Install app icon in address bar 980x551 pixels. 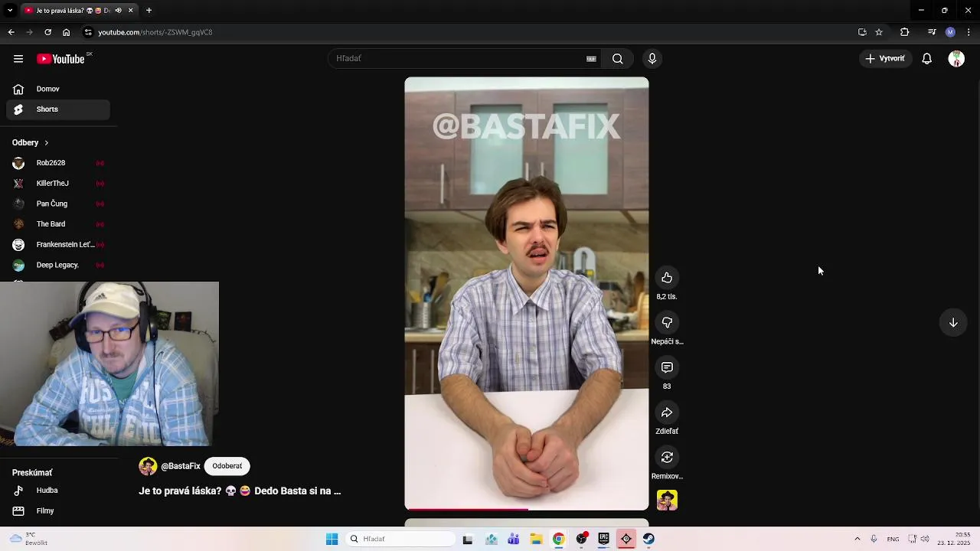point(862,32)
